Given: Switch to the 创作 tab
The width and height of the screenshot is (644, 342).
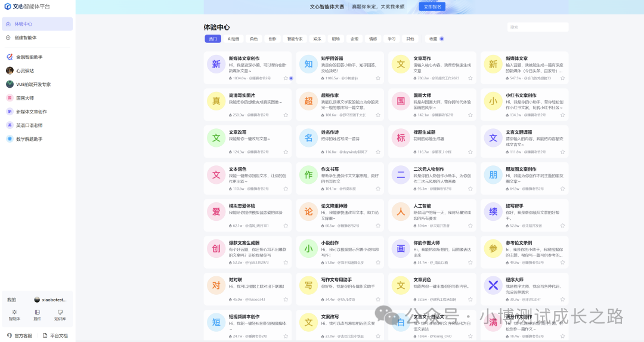Looking at the screenshot, I should click(273, 39).
